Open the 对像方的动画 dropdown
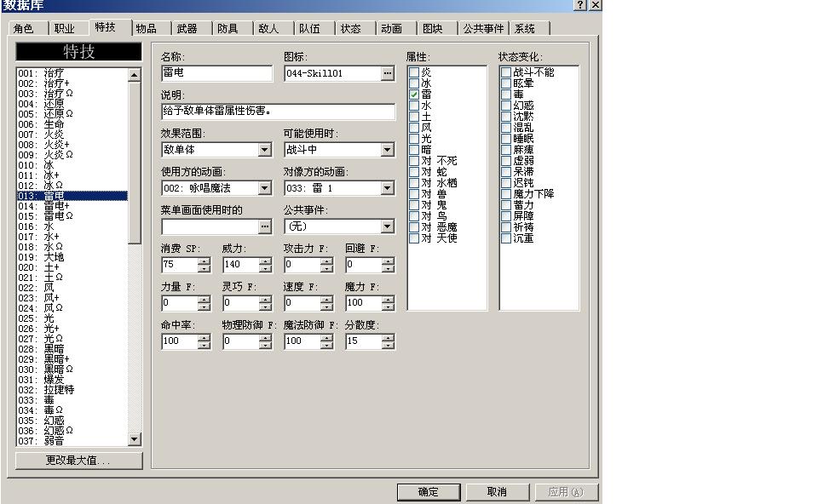The width and height of the screenshot is (818, 504). (387, 188)
